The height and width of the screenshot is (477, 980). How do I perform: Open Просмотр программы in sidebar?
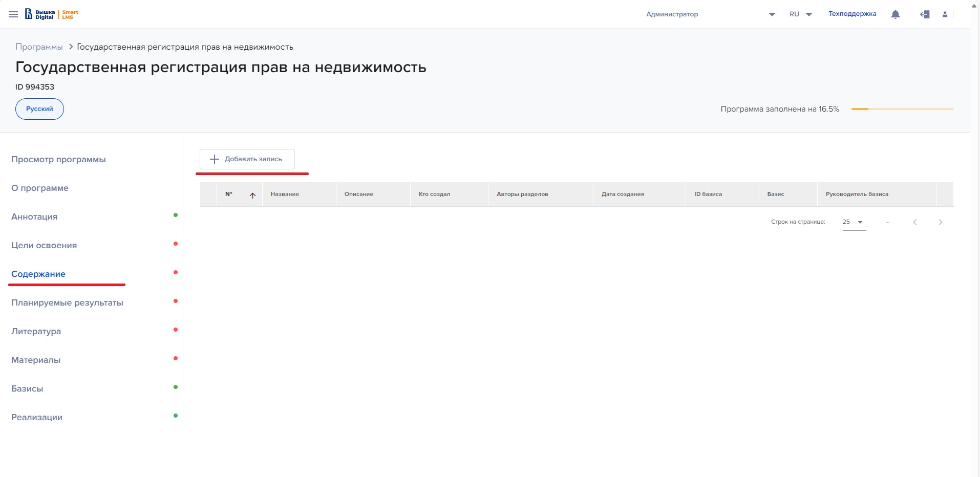coord(58,159)
